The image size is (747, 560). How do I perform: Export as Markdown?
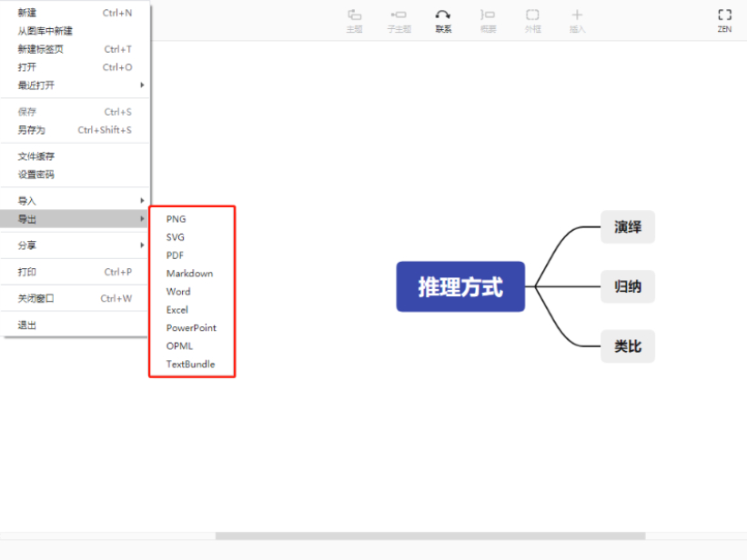click(x=192, y=274)
